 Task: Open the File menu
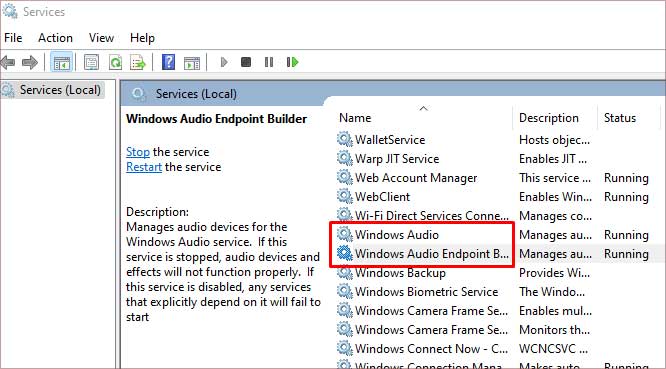(13, 38)
